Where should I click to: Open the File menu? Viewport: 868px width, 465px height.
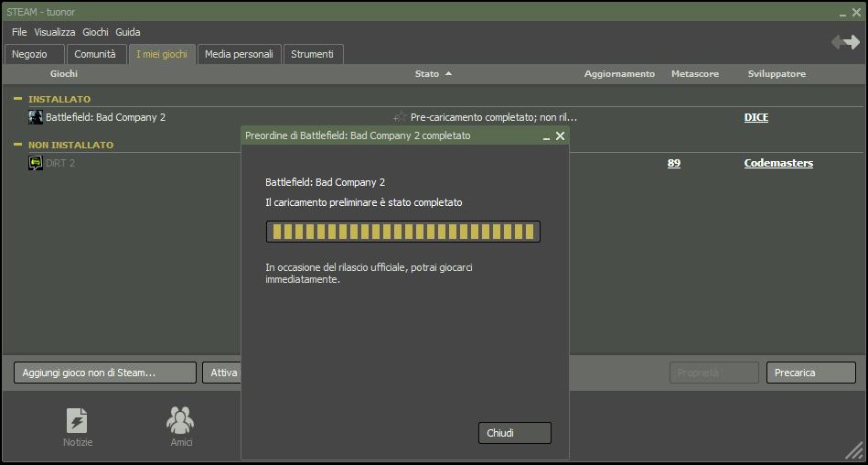pyautogui.click(x=19, y=32)
